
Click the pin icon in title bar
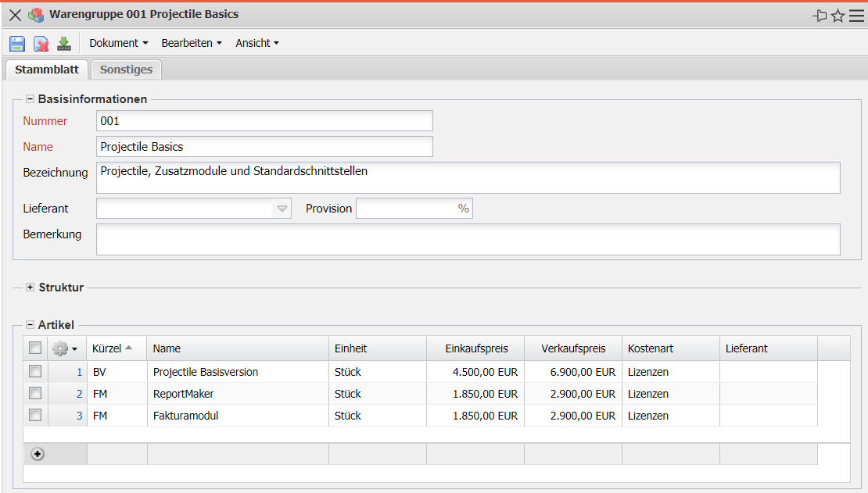(x=820, y=16)
